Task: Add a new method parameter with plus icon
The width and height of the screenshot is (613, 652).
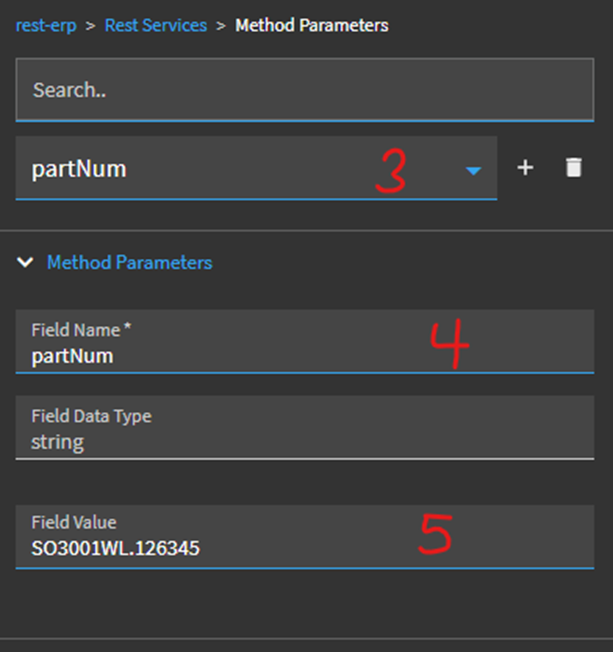Action: click(x=525, y=168)
